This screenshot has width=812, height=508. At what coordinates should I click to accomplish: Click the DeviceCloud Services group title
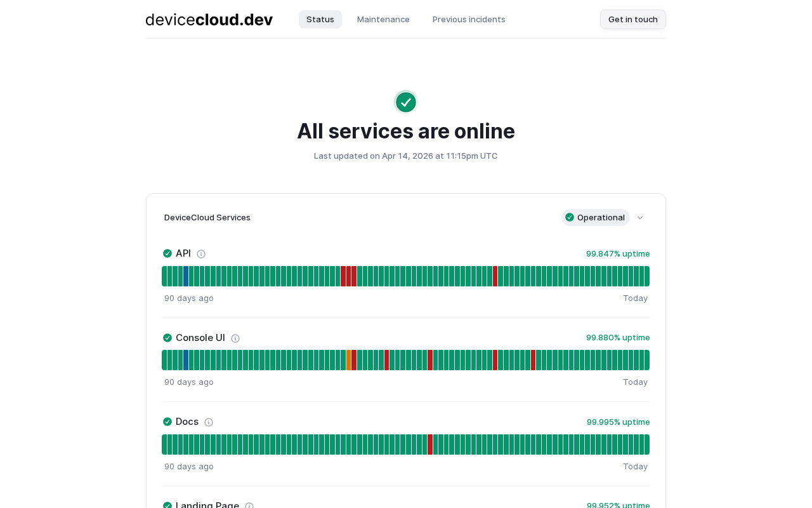[x=207, y=218]
